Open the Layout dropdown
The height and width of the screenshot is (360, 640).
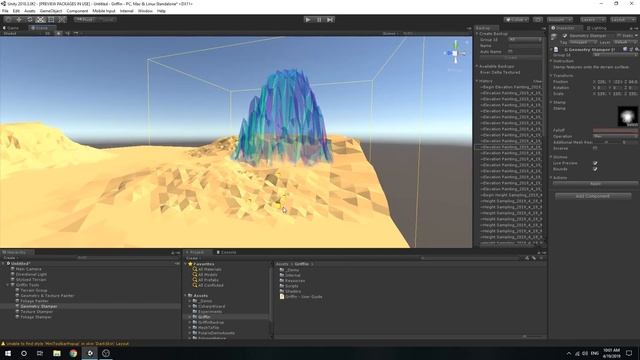coord(622,19)
